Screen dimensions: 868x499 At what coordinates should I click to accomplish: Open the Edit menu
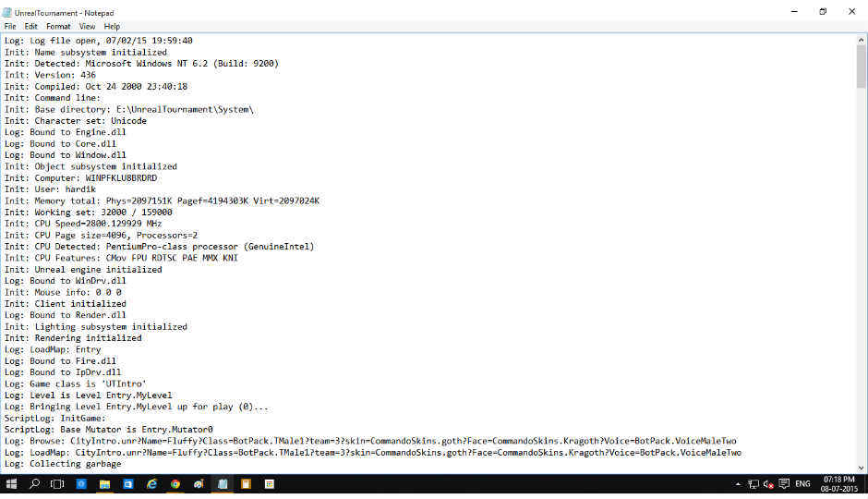point(31,26)
